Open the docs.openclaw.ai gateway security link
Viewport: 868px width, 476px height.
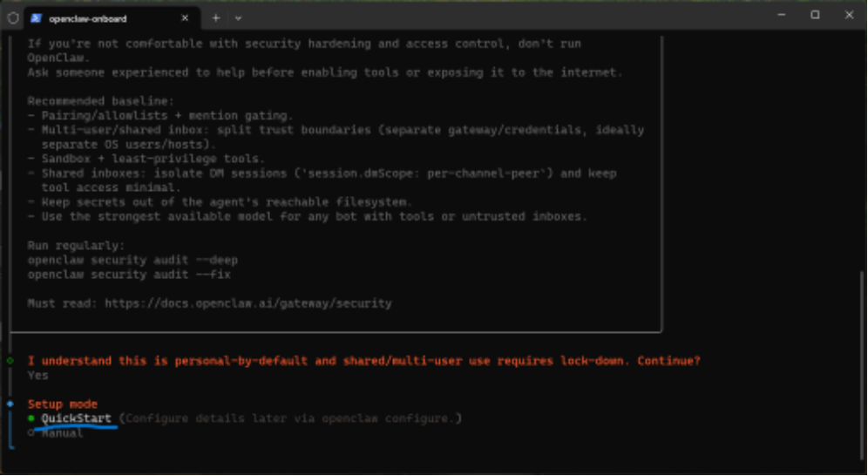point(248,303)
